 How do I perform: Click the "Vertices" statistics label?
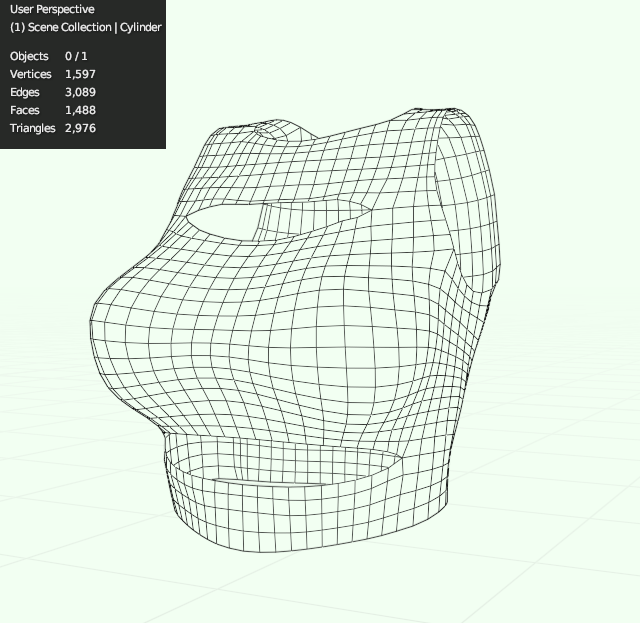(x=31, y=74)
